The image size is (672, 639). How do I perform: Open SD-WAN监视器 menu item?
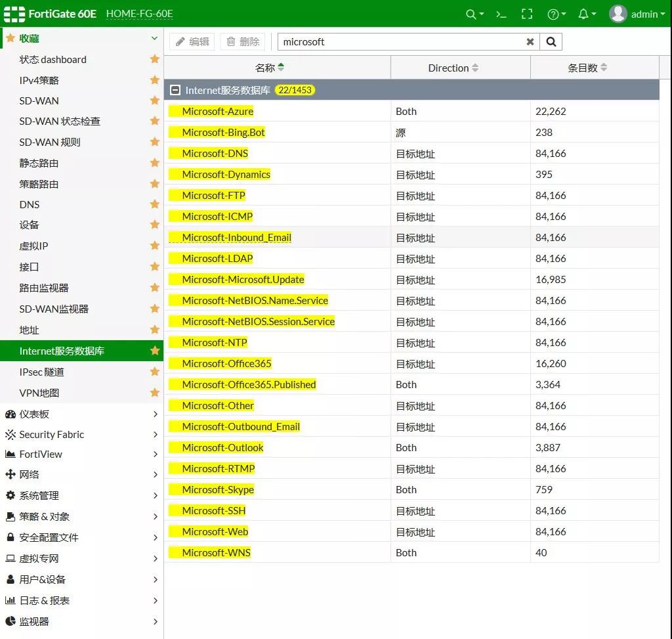click(x=54, y=309)
